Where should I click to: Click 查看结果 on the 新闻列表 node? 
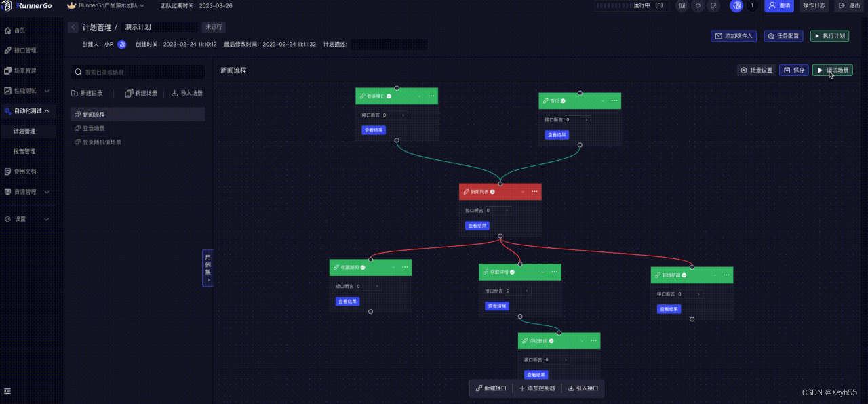[477, 225]
